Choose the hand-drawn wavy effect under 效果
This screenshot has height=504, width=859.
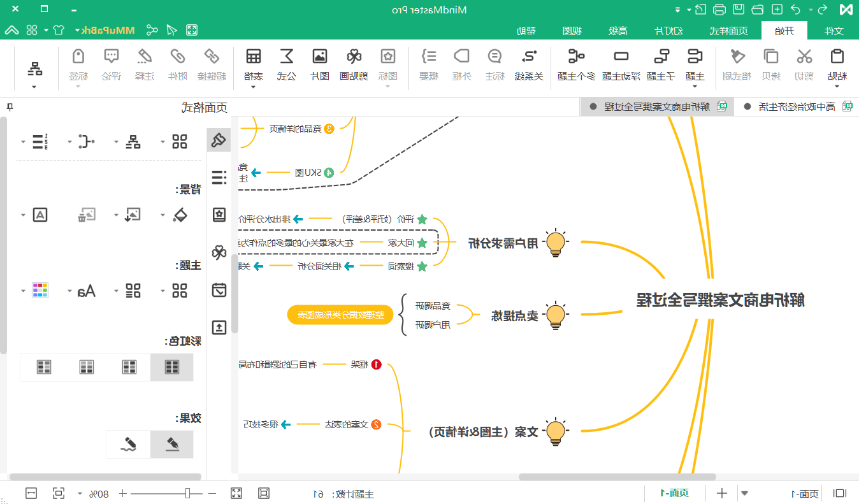pos(129,444)
